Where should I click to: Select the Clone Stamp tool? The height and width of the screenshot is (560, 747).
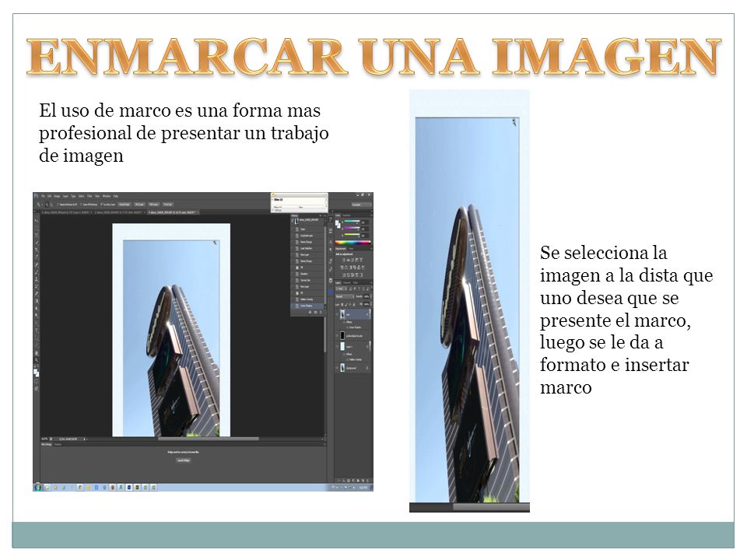(x=37, y=278)
